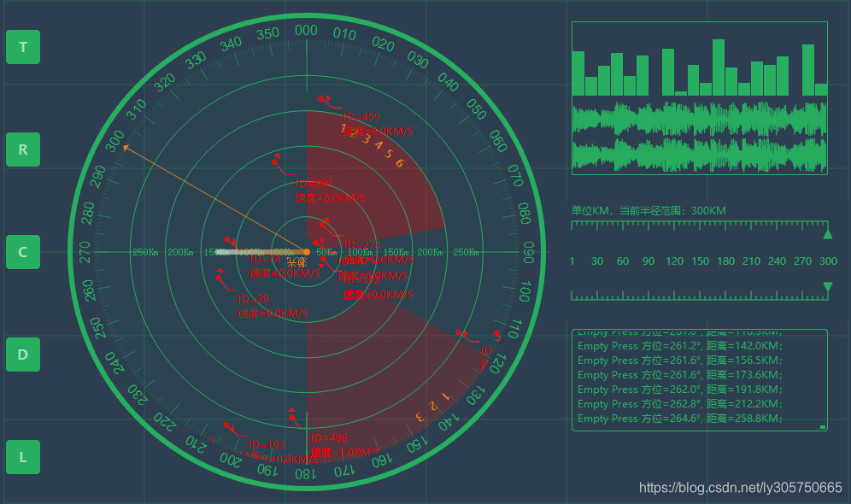Click the 250Km ring label on left axis
Screen dimensions: 851x504
pos(145,252)
